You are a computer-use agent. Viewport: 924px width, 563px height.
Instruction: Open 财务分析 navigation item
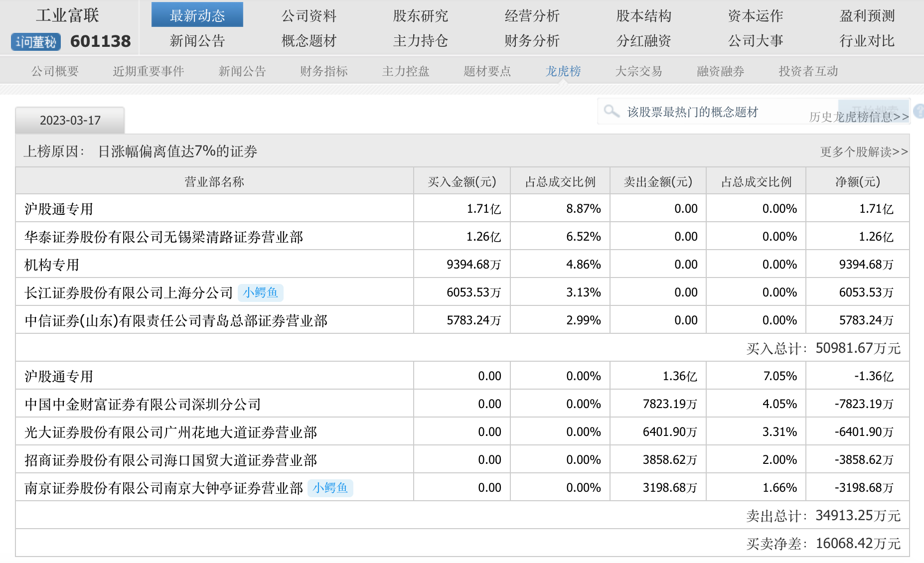(532, 41)
